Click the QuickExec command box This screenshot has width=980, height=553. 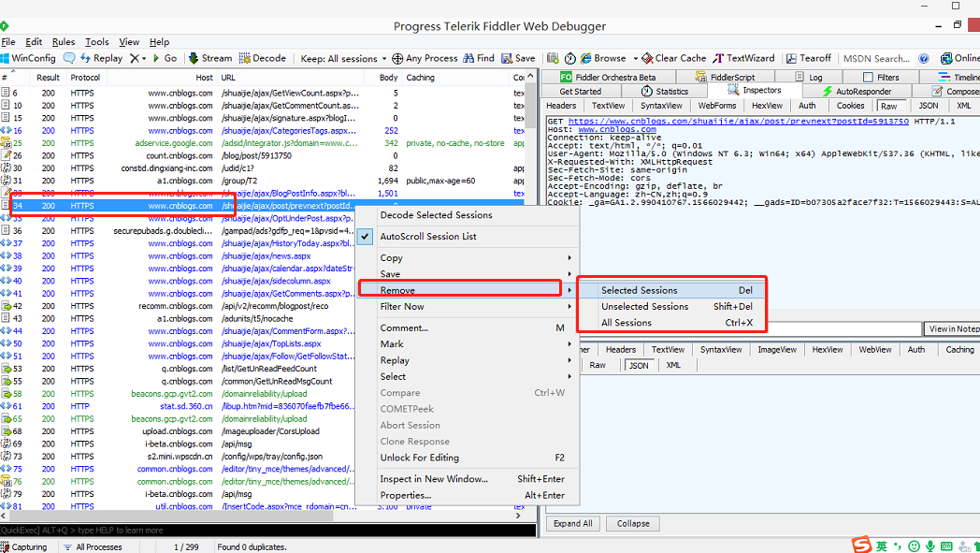pos(268,531)
